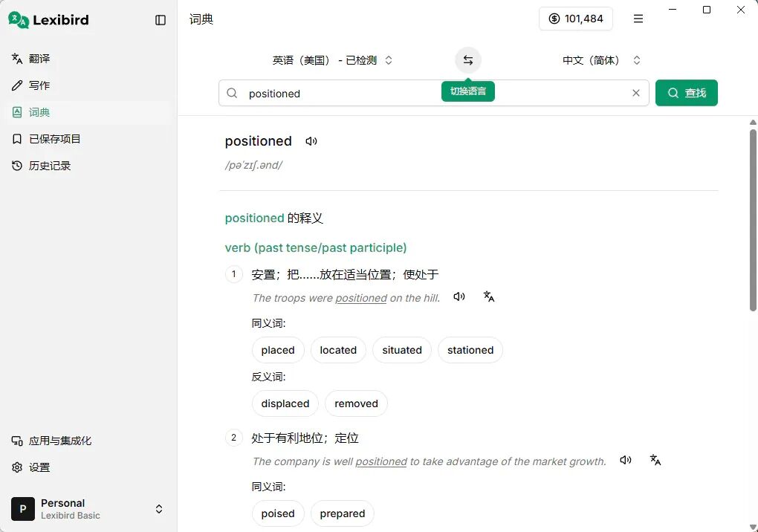Click the vertical scrollbar thumb
Image resolution: width=758 pixels, height=532 pixels.
(753, 220)
